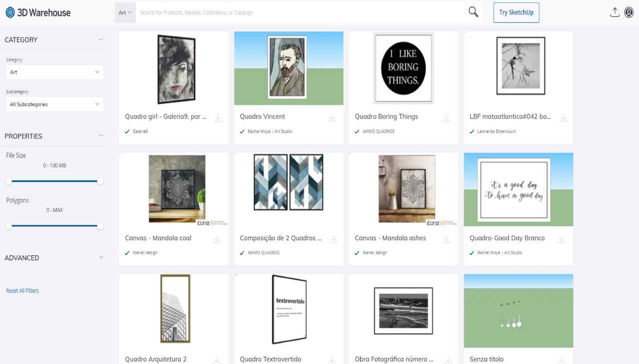The image size is (639, 364).
Task: Open the user profile icon
Action: 629,12
